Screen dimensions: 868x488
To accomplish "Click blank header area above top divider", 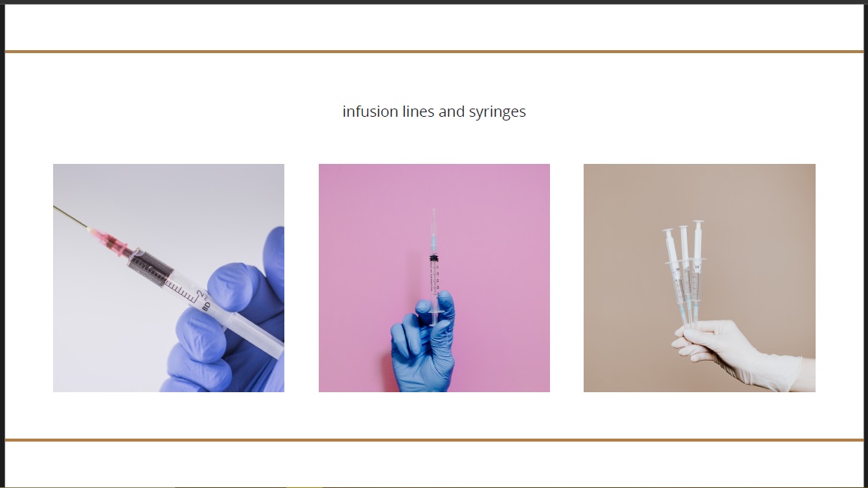I will click(434, 27).
